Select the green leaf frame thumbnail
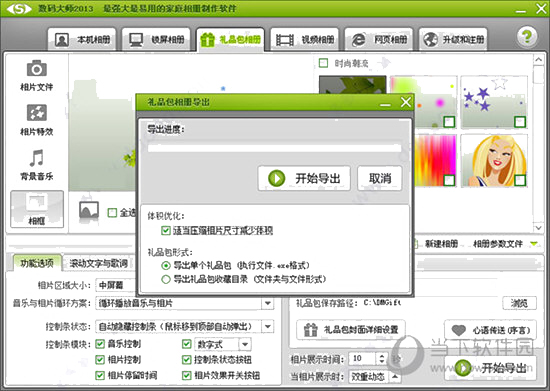This screenshot has width=550, height=391. coord(353,85)
